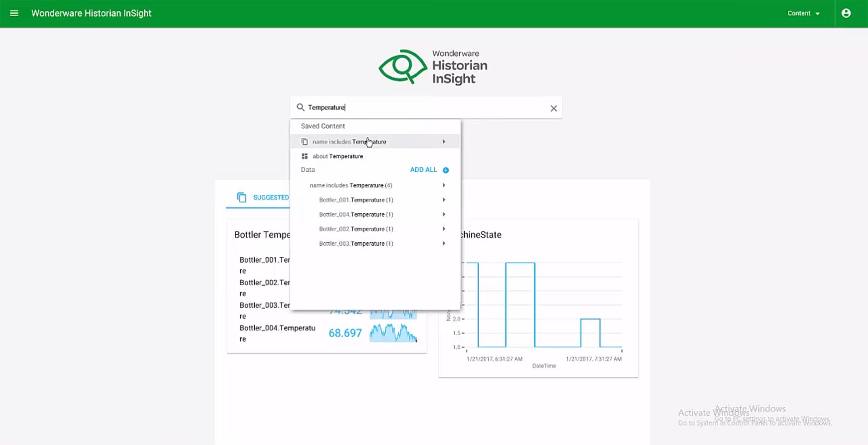Image resolution: width=868 pixels, height=445 pixels.
Task: Click the DateTime axis title
Action: point(544,366)
